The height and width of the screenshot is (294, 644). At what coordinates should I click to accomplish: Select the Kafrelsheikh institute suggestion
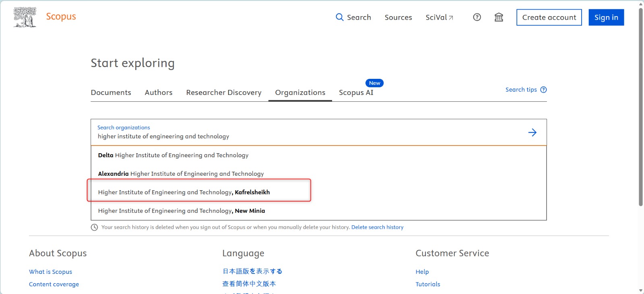[318, 192]
